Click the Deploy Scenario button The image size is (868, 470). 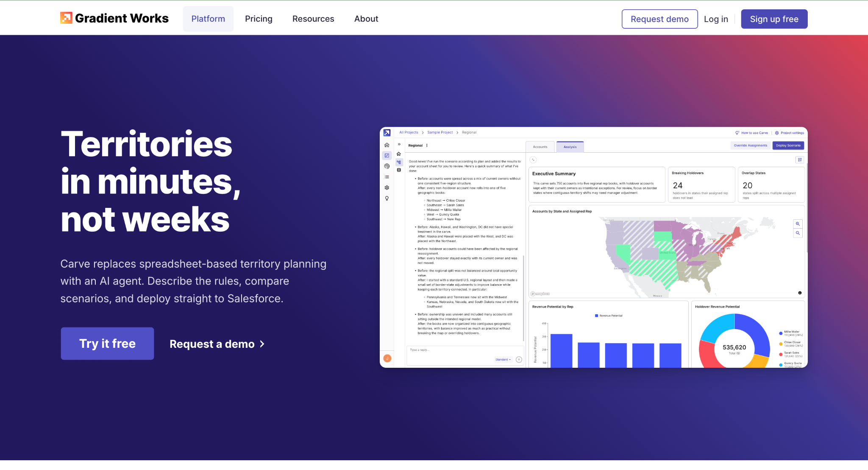(788, 145)
